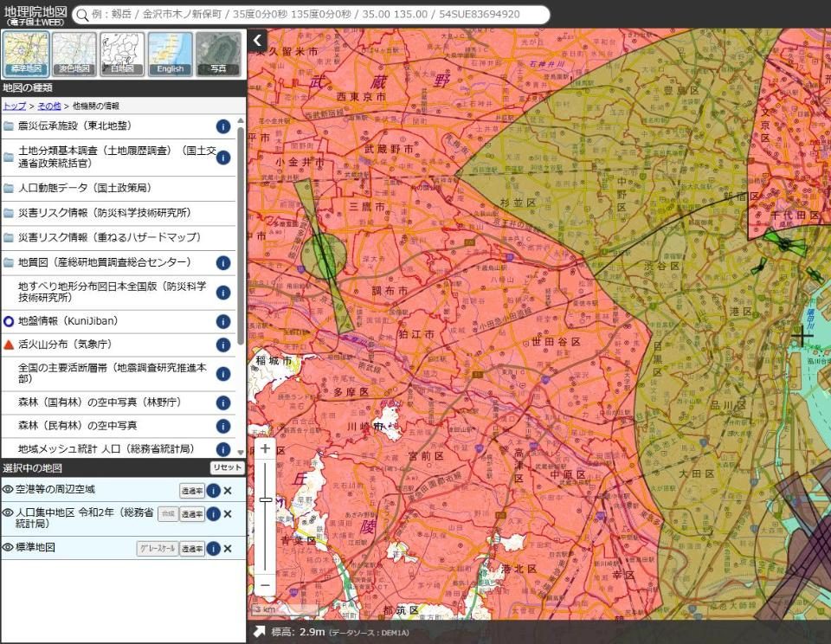Open info for 空港等の周辺空域
The image size is (831, 644).
213,491
